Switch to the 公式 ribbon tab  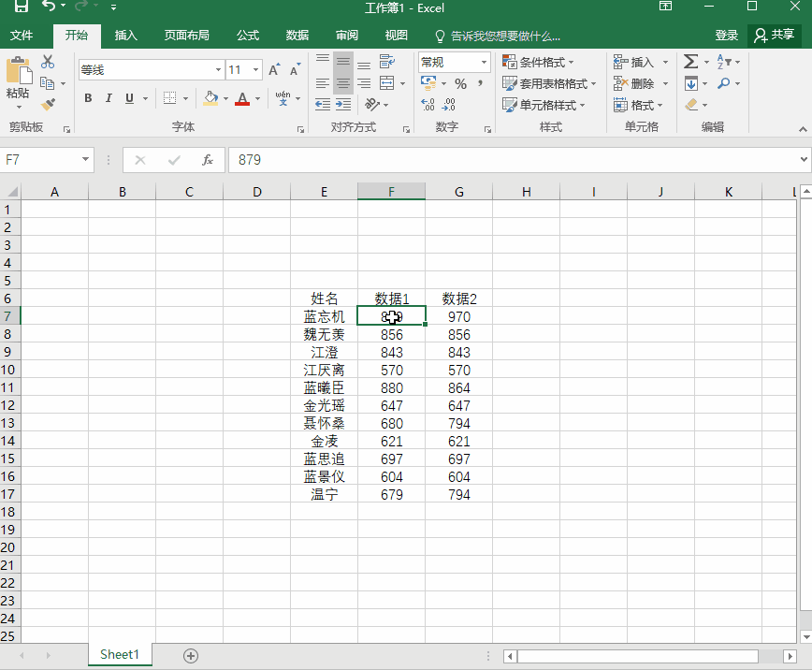coord(248,36)
